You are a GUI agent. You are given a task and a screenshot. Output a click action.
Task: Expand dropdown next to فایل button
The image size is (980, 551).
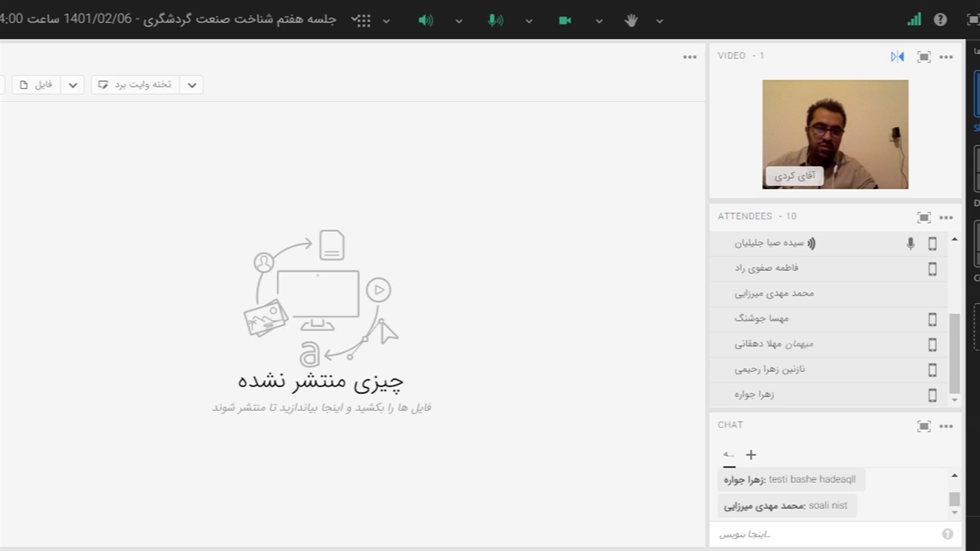[73, 85]
